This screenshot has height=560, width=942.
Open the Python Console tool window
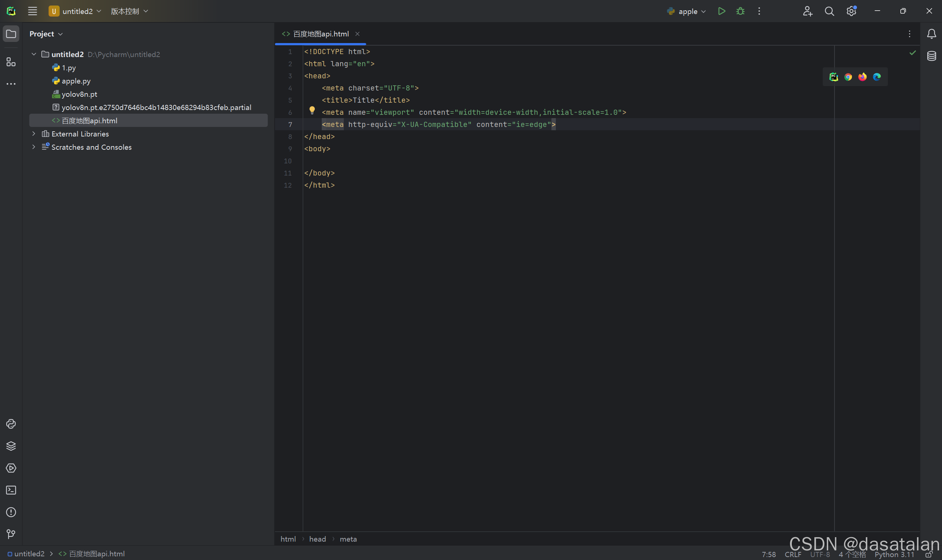click(11, 424)
